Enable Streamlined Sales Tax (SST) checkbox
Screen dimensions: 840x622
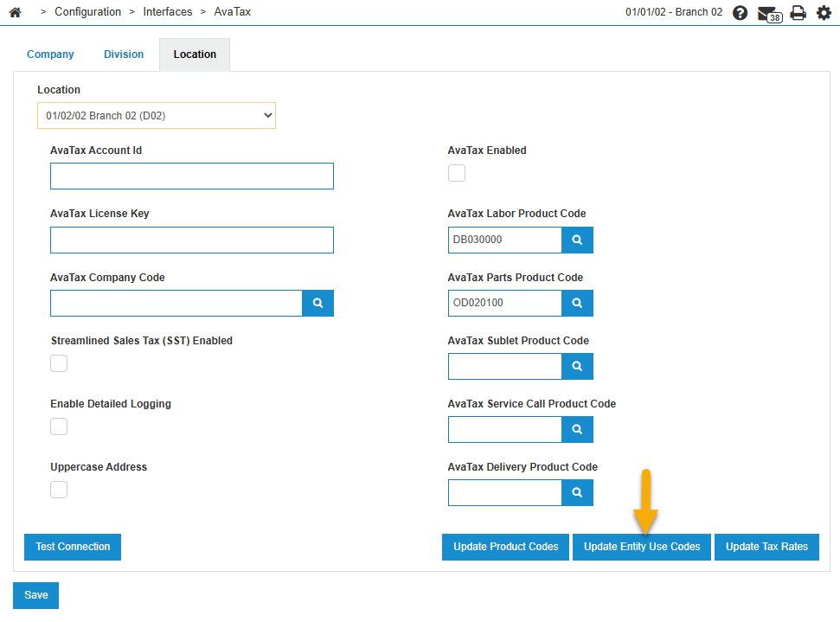(59, 363)
